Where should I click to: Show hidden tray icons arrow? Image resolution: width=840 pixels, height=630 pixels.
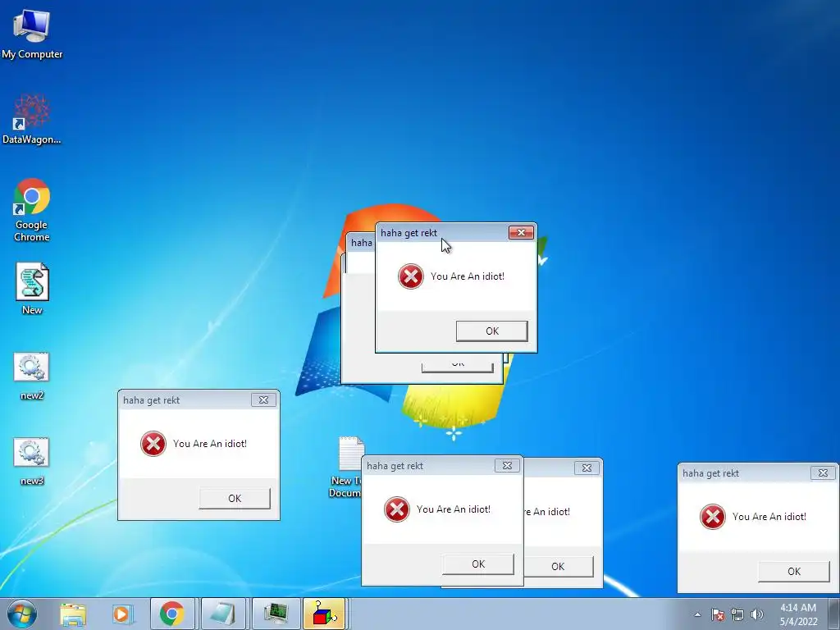click(x=697, y=614)
